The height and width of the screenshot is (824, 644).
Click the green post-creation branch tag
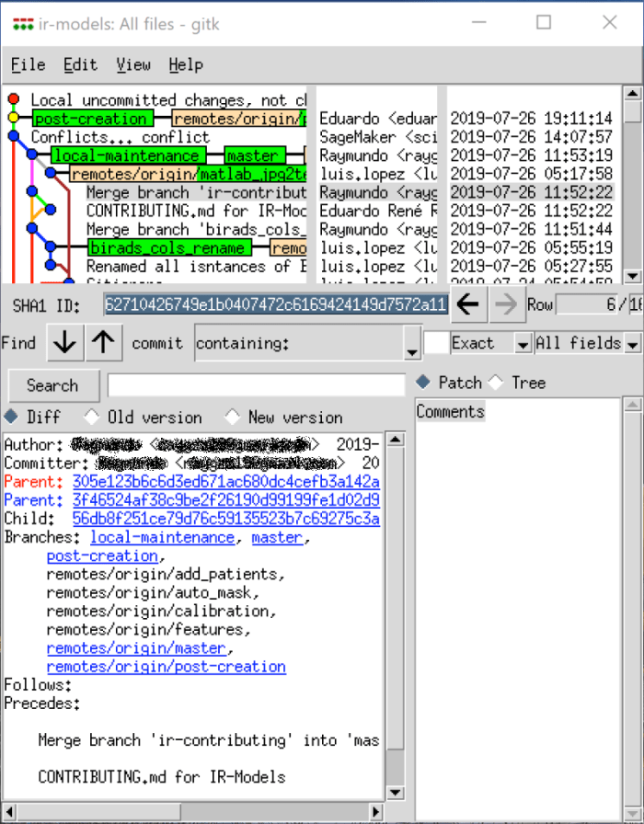coord(91,119)
